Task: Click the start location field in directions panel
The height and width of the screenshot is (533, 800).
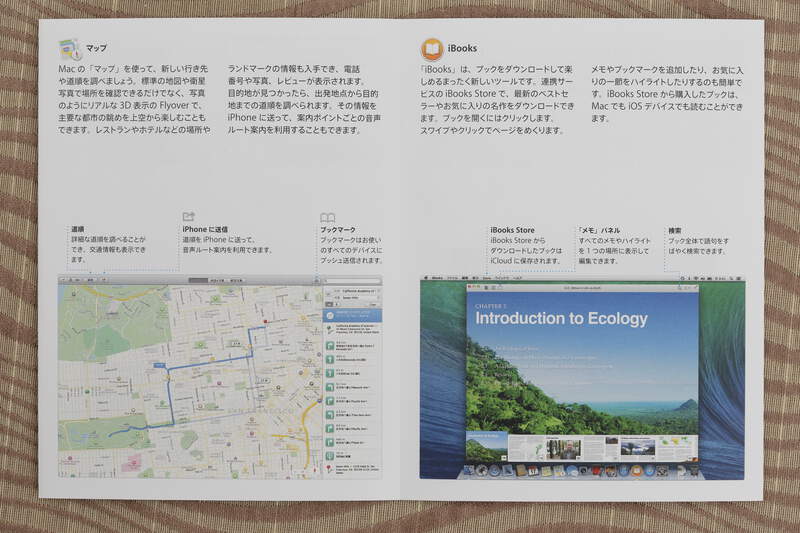Action: [354, 292]
